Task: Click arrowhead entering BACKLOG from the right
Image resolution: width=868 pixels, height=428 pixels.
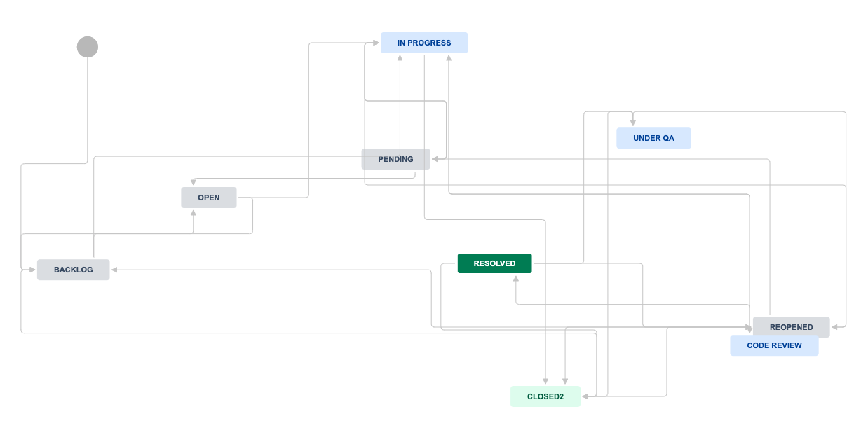Action: point(114,270)
